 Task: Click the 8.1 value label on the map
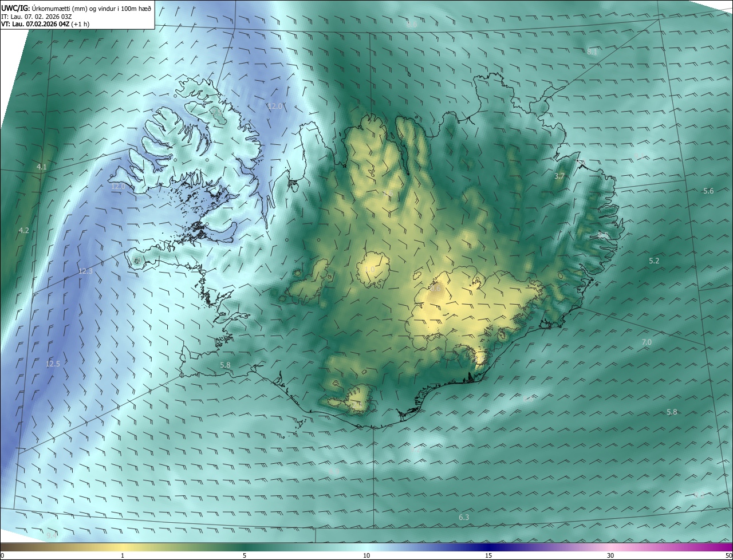click(592, 52)
